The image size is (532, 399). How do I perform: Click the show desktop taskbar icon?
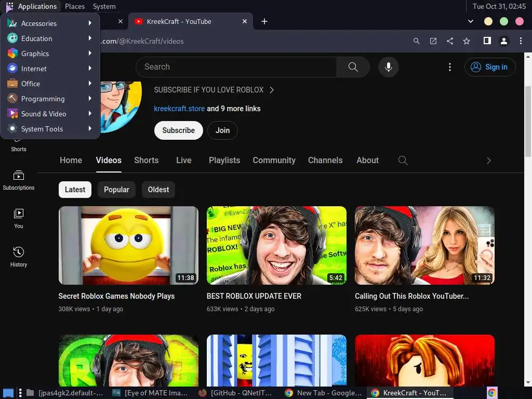tap(8, 393)
